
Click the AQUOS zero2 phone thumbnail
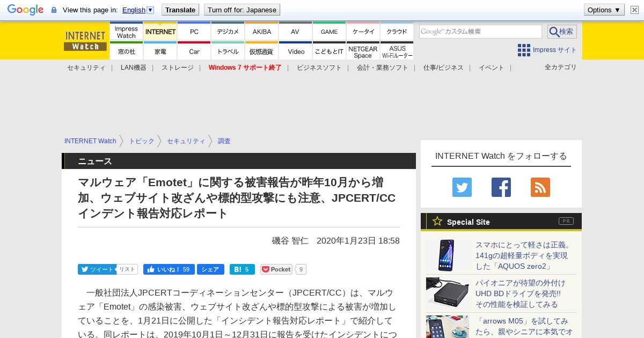[448, 255]
